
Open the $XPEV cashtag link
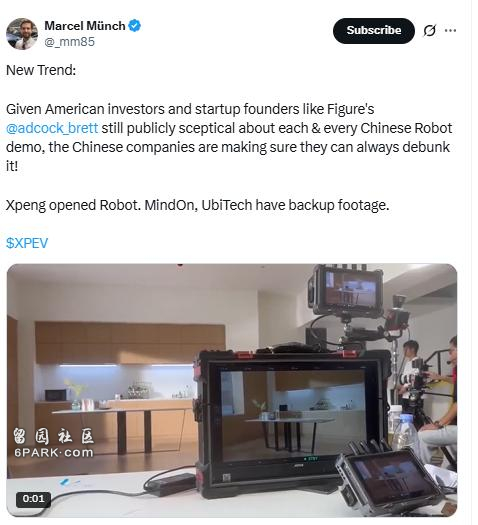coord(27,243)
